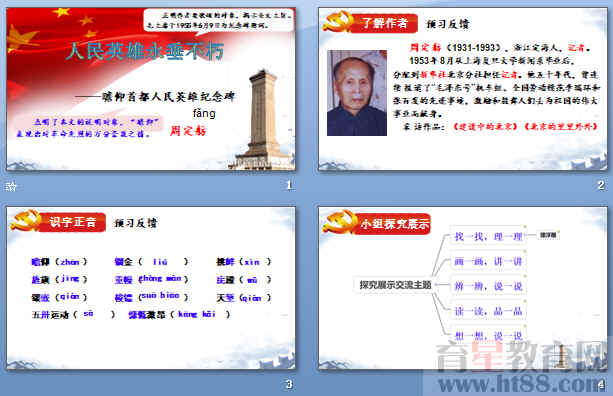The image size is (613, 396).
Task: Select the 探究展示交流主题 central mind map node
Action: pos(395,285)
